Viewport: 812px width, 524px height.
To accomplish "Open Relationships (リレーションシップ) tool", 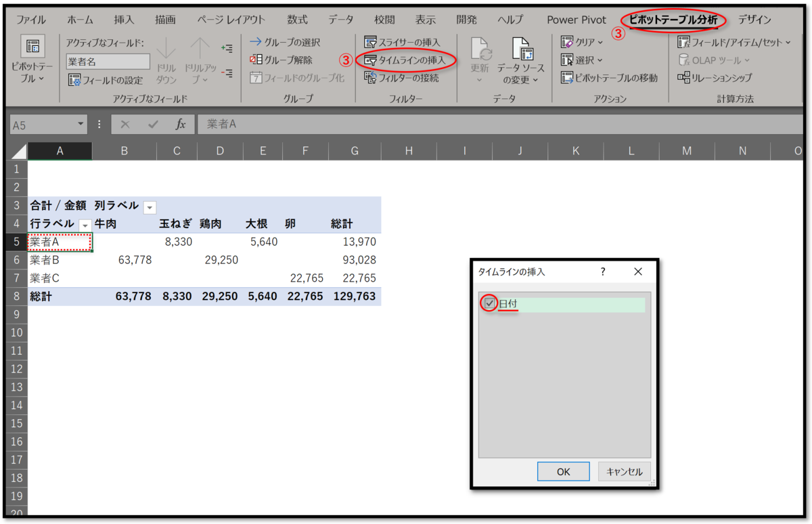I will tap(715, 78).
